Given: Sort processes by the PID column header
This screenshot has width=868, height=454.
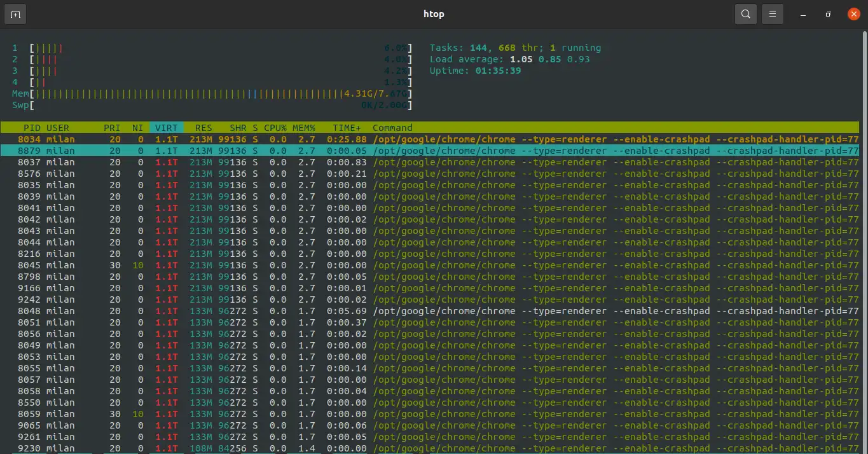Looking at the screenshot, I should pos(31,128).
